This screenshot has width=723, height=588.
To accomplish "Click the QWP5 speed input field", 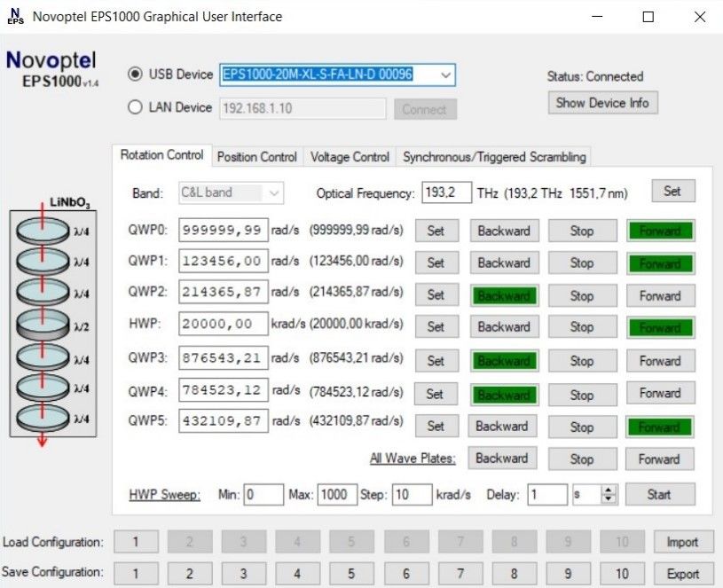I will point(224,420).
